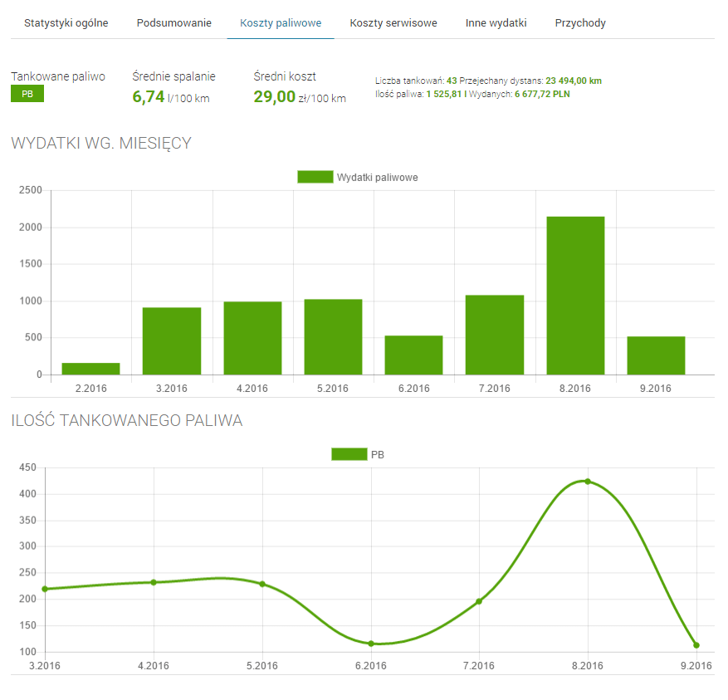Switch to the Podsumowanie tab
This screenshot has height=700, width=728.
(173, 23)
